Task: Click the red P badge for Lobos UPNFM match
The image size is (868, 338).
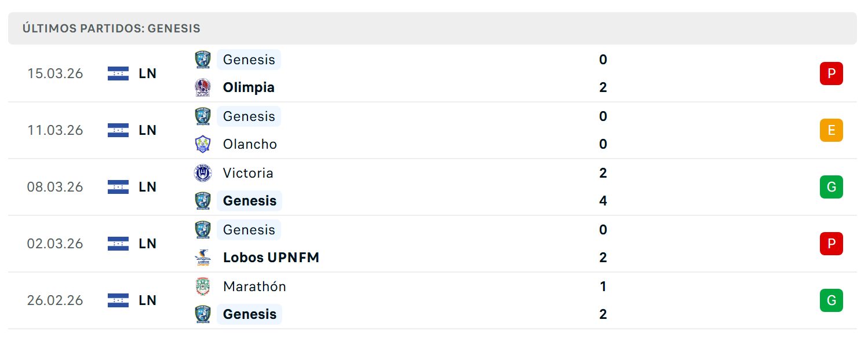Action: coord(831,244)
